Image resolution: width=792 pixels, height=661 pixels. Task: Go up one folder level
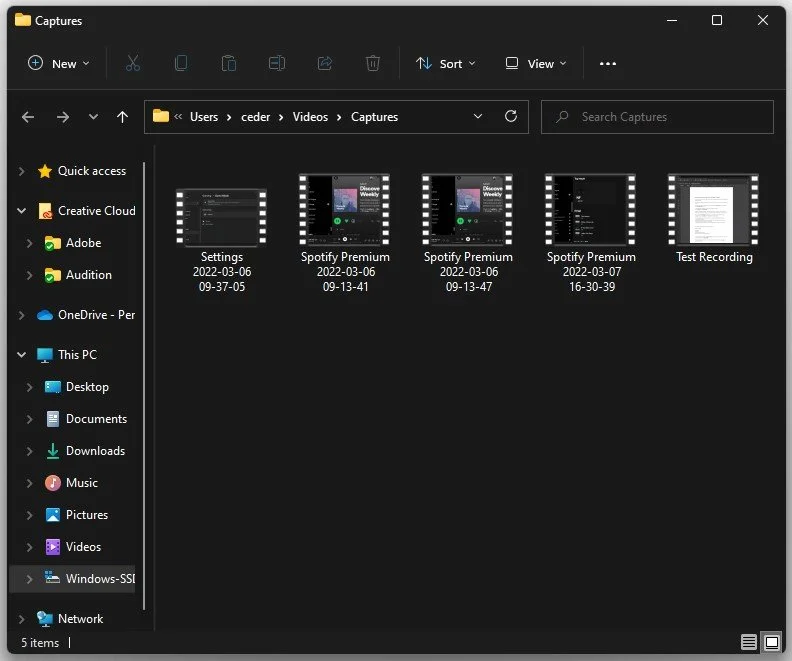(122, 117)
